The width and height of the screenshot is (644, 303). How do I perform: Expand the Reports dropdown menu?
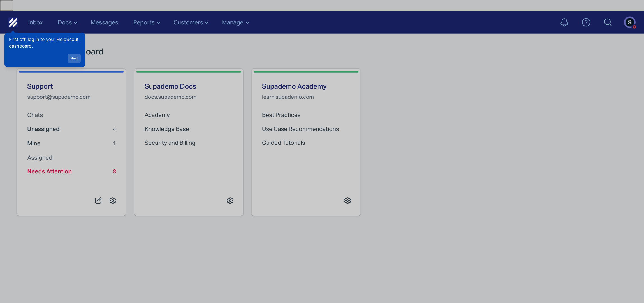pos(147,22)
